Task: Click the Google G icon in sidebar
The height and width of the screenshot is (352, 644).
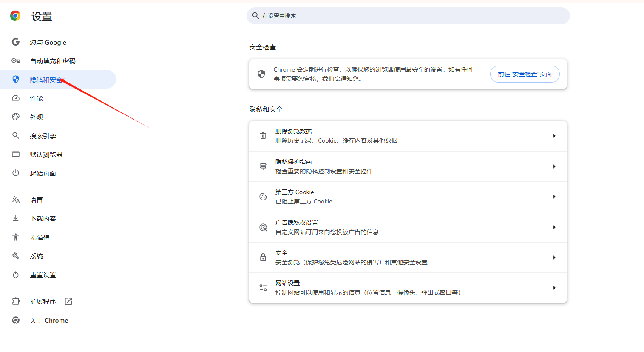Action: pyautogui.click(x=16, y=42)
